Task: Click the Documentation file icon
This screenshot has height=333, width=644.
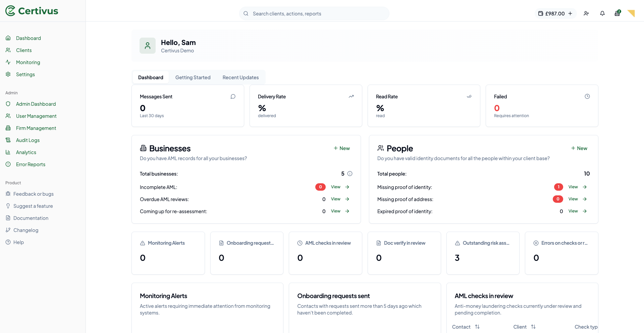Action: click(8, 218)
